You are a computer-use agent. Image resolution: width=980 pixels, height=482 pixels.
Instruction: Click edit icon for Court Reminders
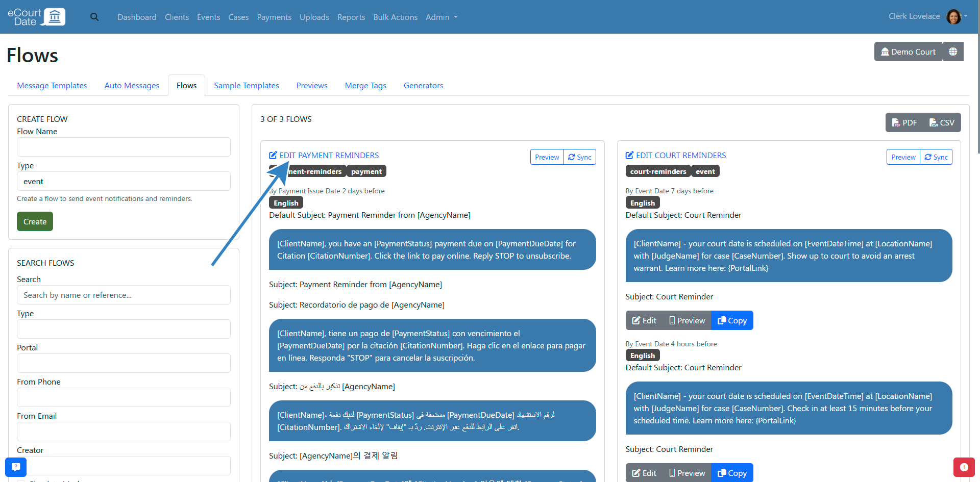click(x=629, y=155)
